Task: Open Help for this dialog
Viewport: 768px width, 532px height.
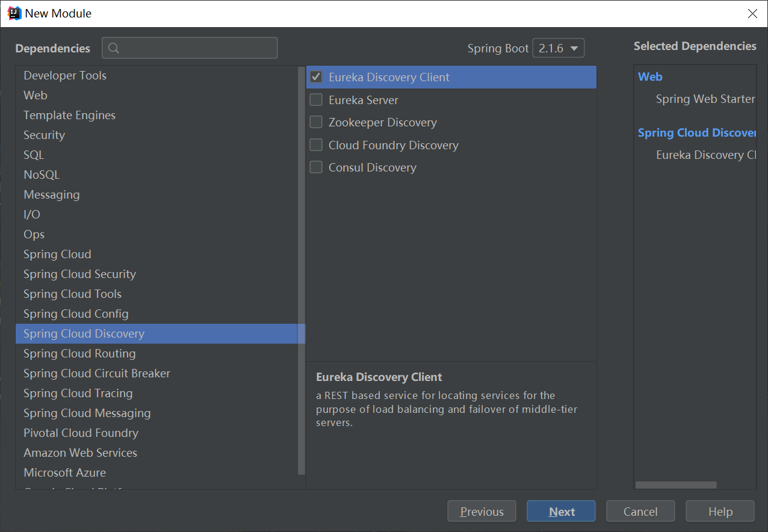Action: click(720, 512)
